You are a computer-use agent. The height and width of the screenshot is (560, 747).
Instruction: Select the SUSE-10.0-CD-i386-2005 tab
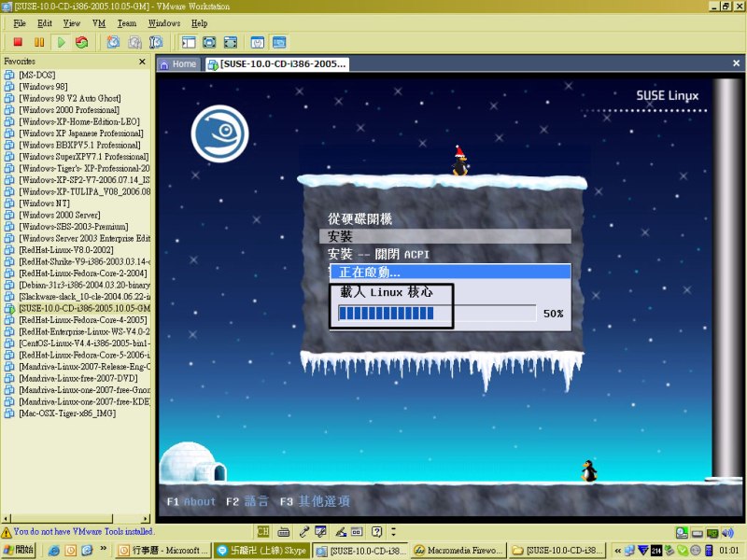point(277,63)
